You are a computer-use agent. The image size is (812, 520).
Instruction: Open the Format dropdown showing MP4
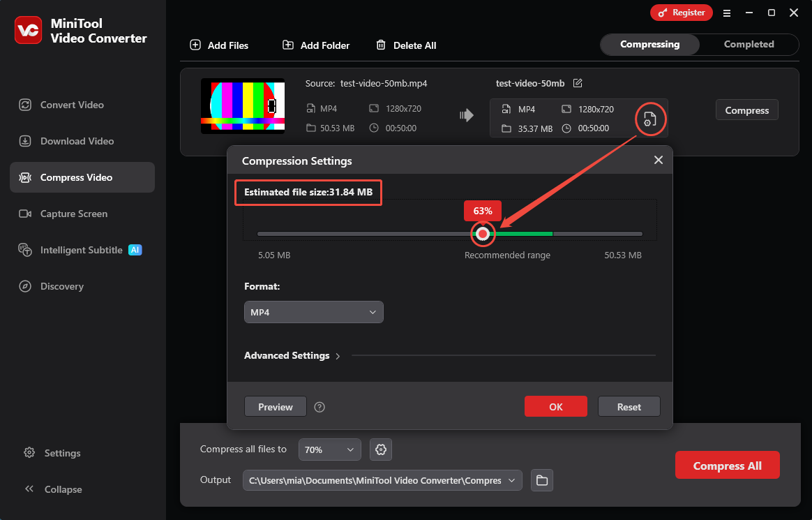pos(313,312)
